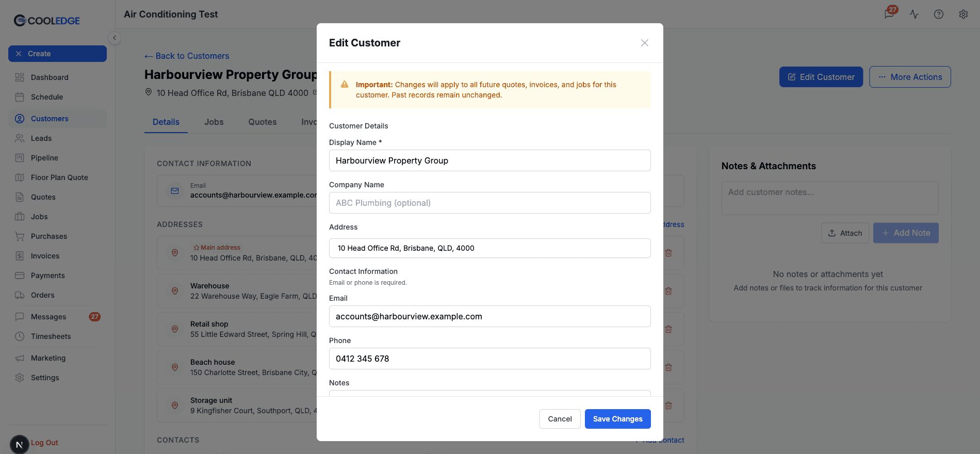The width and height of the screenshot is (980, 454).
Task: Open the Settings gear icon in sidebar
Action: 20,378
